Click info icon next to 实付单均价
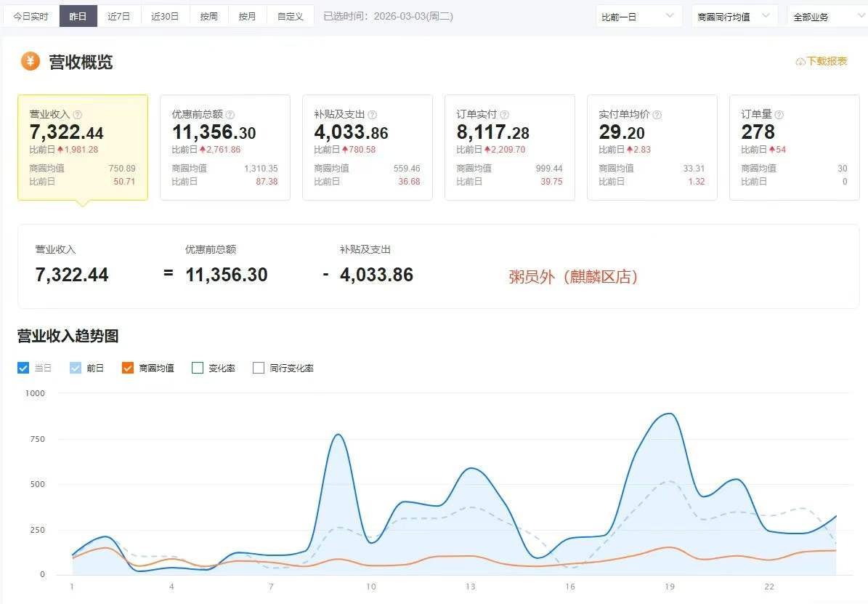Viewport: 868px width, 604px height. coord(657,115)
